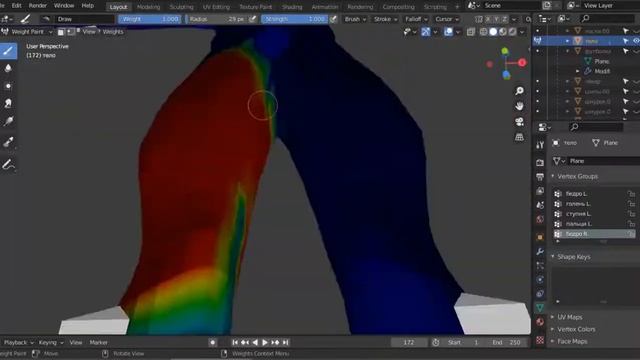Open the Brush settings dropdown
This screenshot has width=640, height=360.
[x=355, y=19]
